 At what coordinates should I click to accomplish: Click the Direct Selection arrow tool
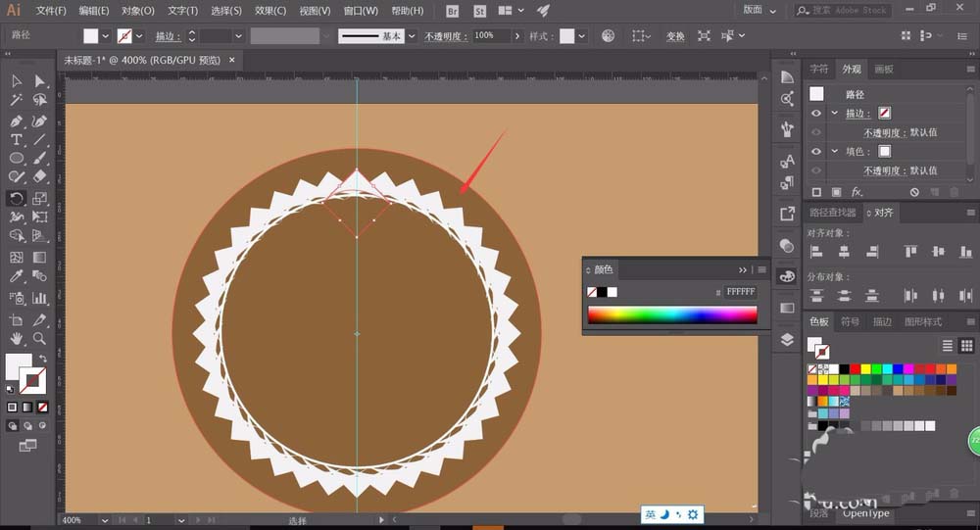tap(40, 80)
